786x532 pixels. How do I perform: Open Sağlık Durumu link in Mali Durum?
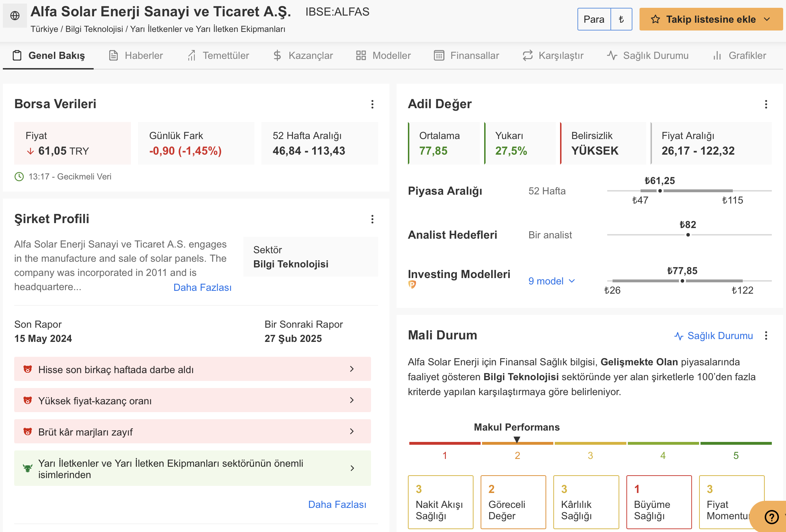(713, 336)
